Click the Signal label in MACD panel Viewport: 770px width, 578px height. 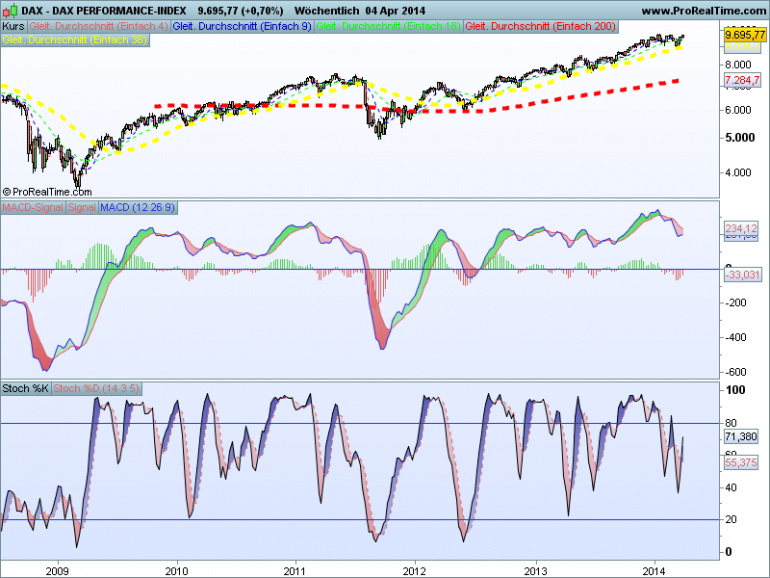(x=82, y=208)
